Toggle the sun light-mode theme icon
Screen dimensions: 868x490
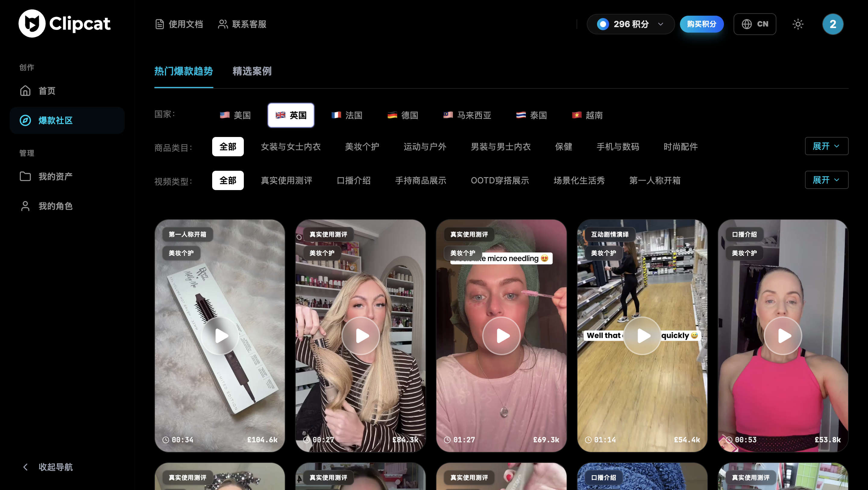pos(797,24)
